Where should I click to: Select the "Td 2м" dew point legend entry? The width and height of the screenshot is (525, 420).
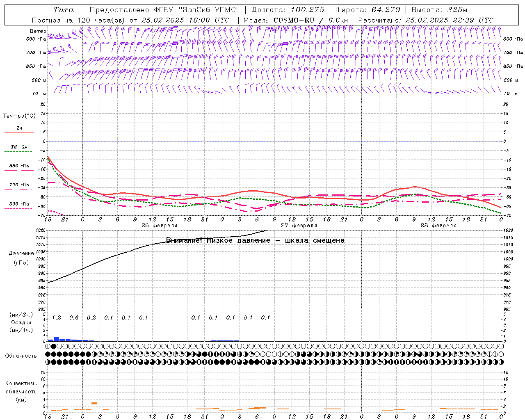point(19,147)
